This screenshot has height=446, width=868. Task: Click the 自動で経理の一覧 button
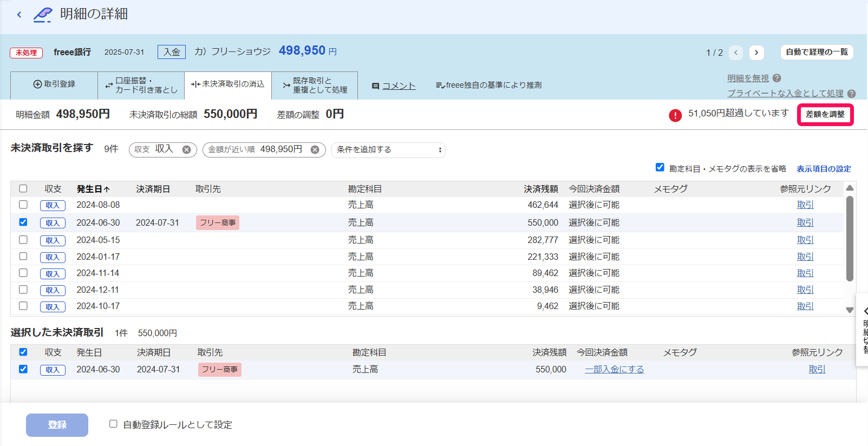(817, 52)
